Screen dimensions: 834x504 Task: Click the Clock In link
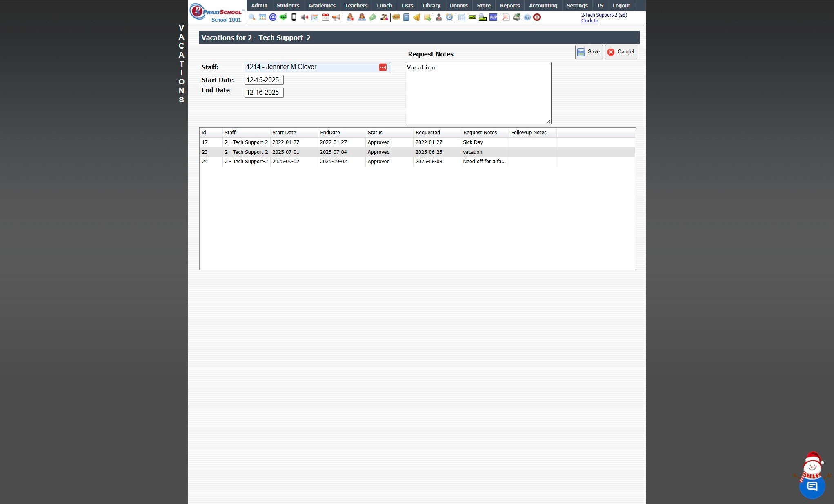point(589,21)
